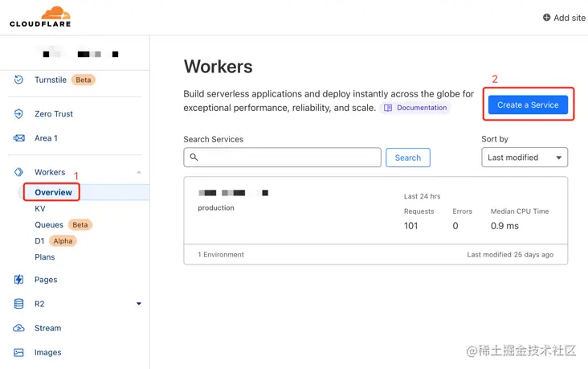The height and width of the screenshot is (369, 588).
Task: Click the Workers diamond icon
Action: pos(18,172)
